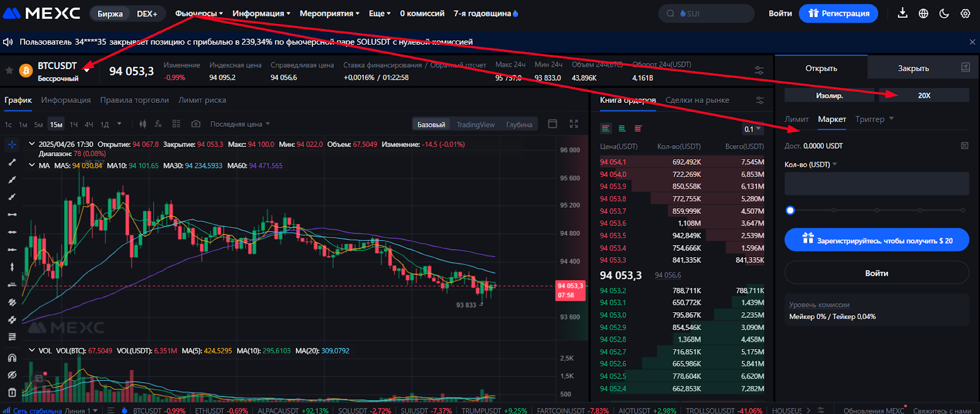
Task: Collapse the VOL indicator legend
Action: click(32, 351)
